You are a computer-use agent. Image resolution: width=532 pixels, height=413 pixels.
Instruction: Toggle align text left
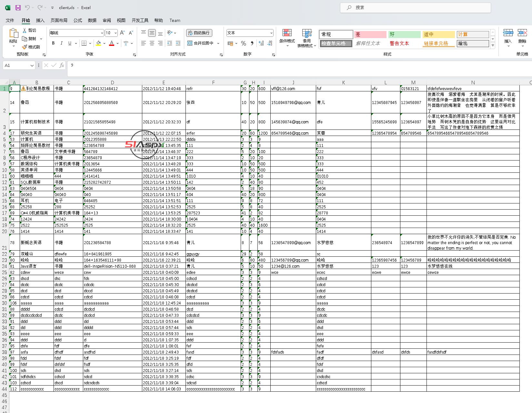pos(144,43)
